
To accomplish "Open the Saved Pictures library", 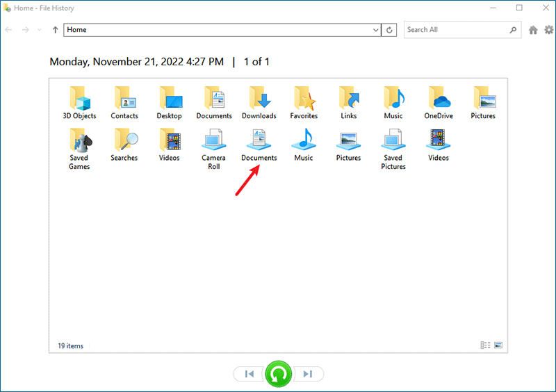I will pos(393,149).
